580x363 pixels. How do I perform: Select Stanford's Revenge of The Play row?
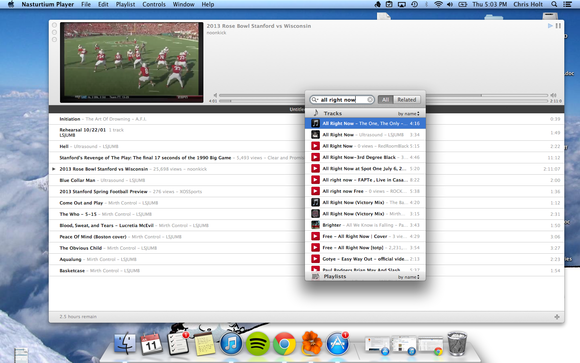[307, 158]
